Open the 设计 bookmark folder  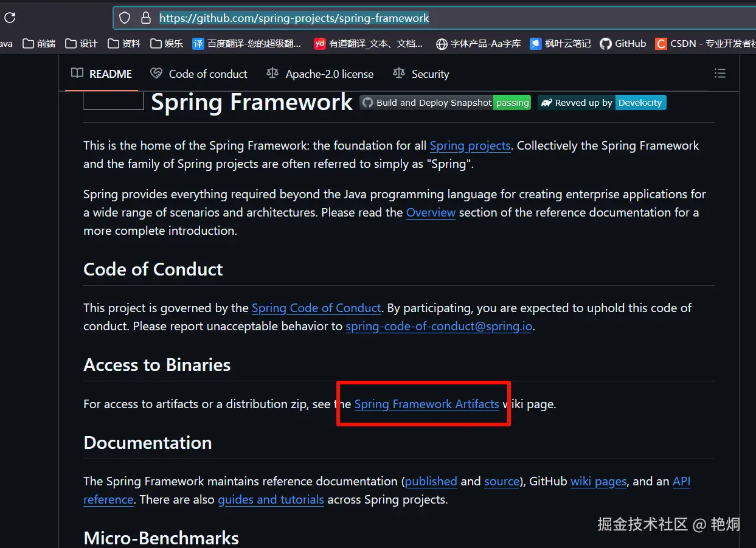click(x=81, y=43)
